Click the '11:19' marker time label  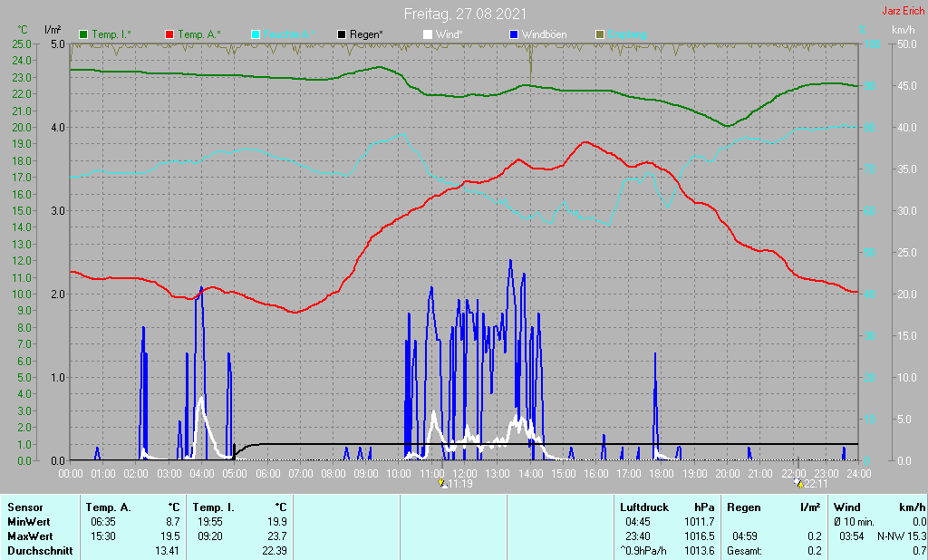[x=459, y=484]
